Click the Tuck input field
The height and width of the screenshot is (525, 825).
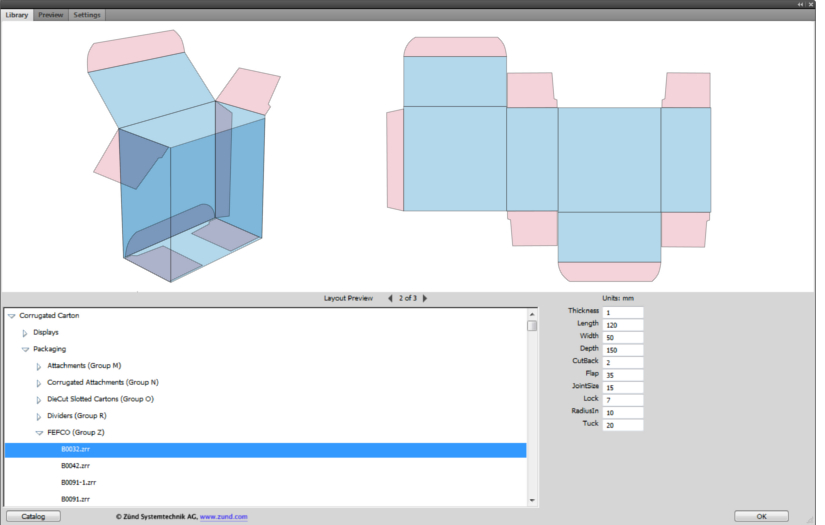pyautogui.click(x=622, y=425)
